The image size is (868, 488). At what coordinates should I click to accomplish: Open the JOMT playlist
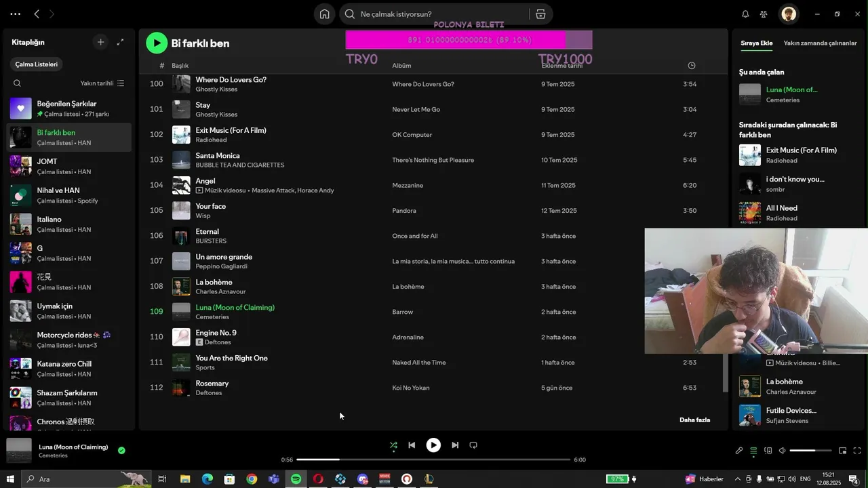tap(69, 166)
